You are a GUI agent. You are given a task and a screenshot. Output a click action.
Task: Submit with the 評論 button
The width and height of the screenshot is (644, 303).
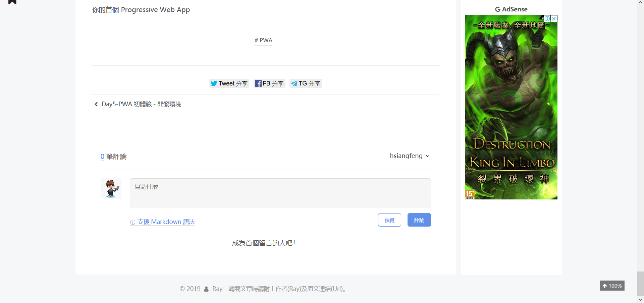[419, 220]
